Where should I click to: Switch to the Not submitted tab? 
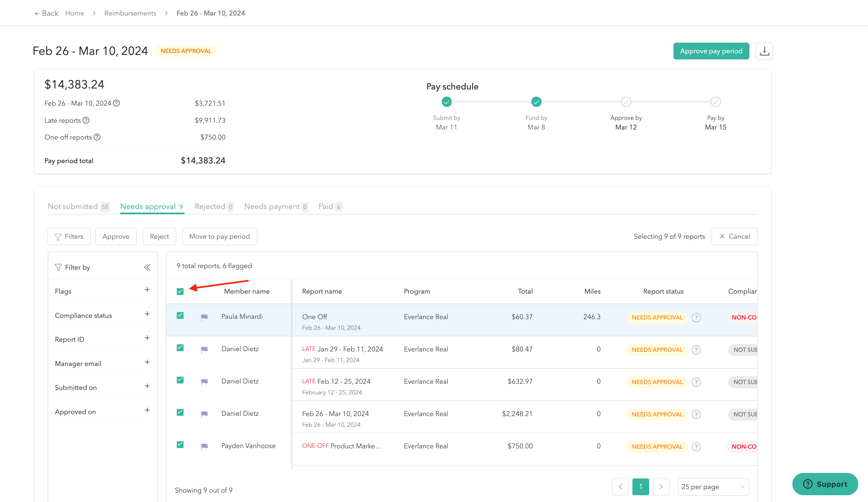point(79,206)
